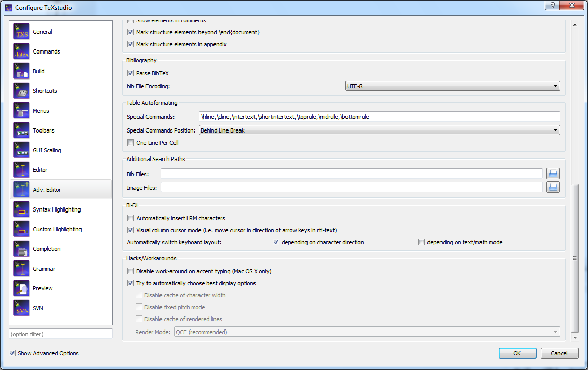
Task: Select the Custom Highlighting icon
Action: click(x=21, y=229)
